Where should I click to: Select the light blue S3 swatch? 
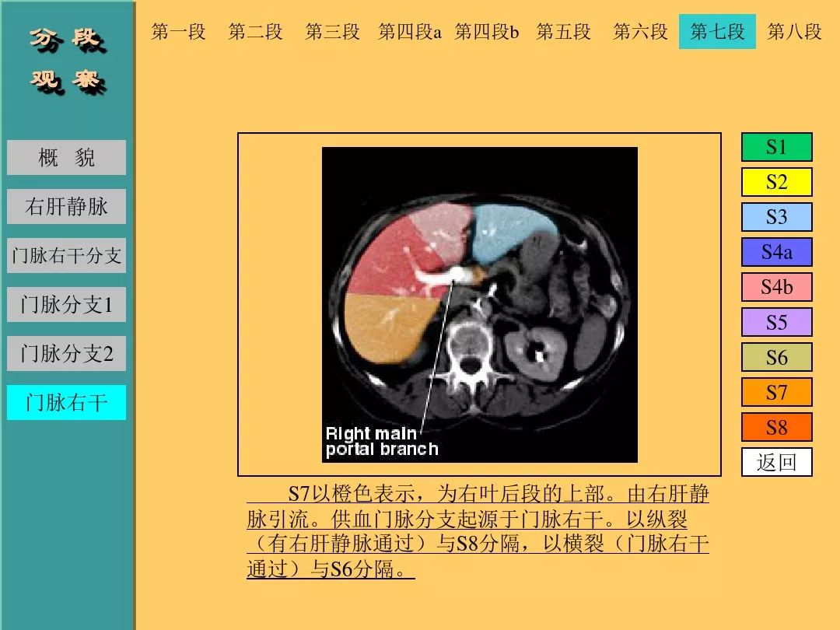coord(776,217)
